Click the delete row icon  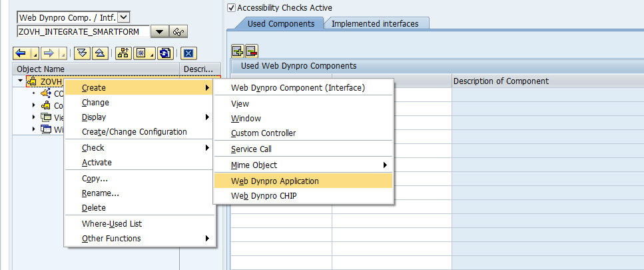[251, 51]
